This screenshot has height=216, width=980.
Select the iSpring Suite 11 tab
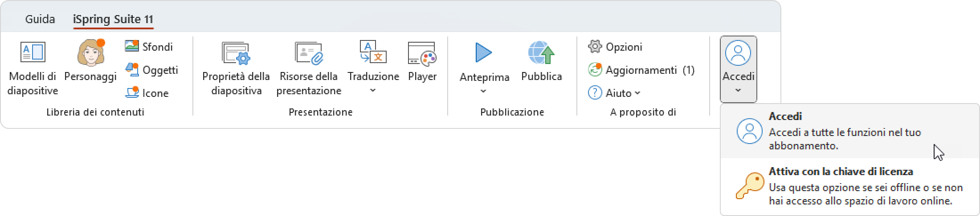113,20
